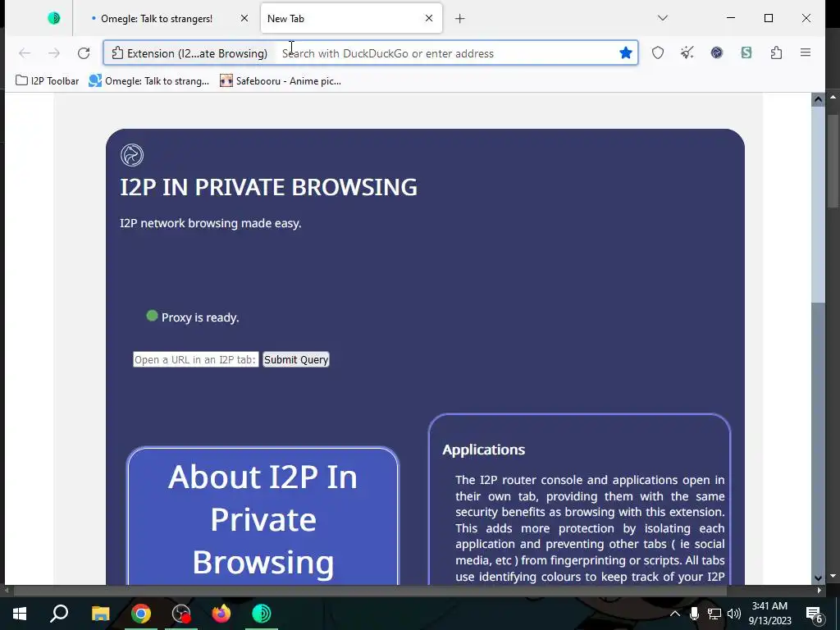Open the extensions puzzle icon
Screen dimensions: 840x630
(x=776, y=52)
